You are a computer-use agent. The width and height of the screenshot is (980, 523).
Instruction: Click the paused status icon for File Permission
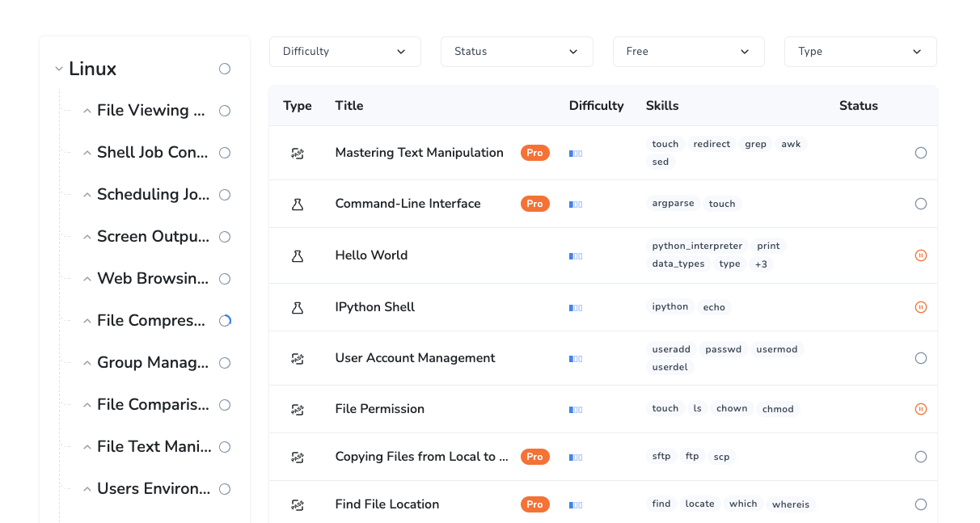[920, 409]
